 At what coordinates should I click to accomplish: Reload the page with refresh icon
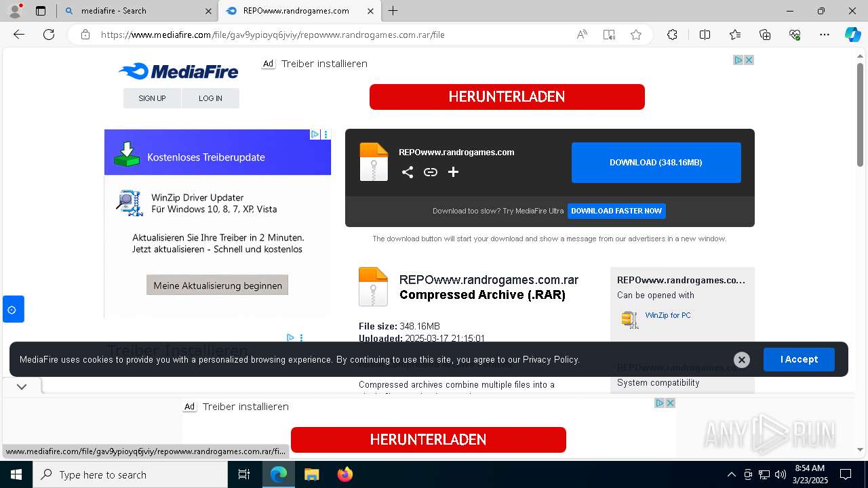click(x=49, y=35)
